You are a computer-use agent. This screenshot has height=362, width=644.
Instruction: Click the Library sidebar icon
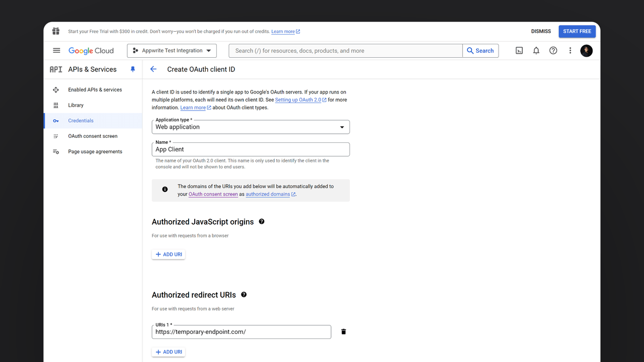click(x=56, y=105)
